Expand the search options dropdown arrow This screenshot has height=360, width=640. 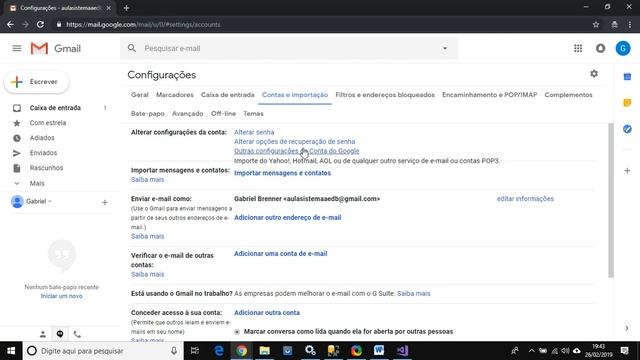(445, 48)
